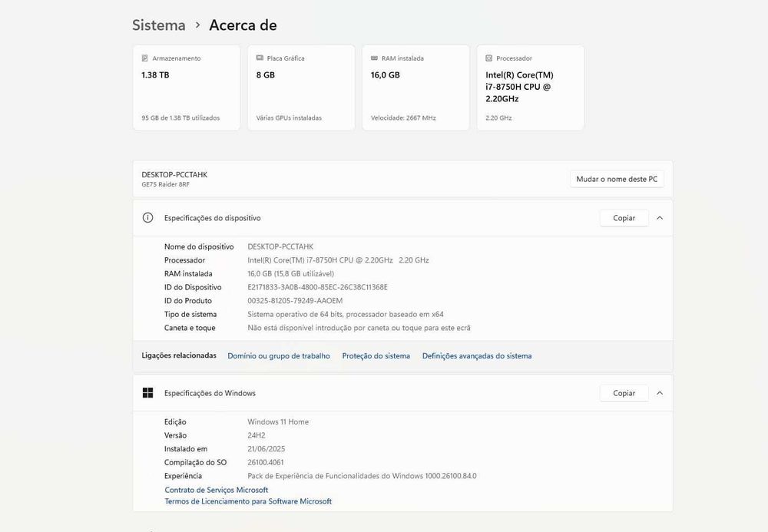
Task: Click the Acerca de page title
Action: [x=243, y=25]
